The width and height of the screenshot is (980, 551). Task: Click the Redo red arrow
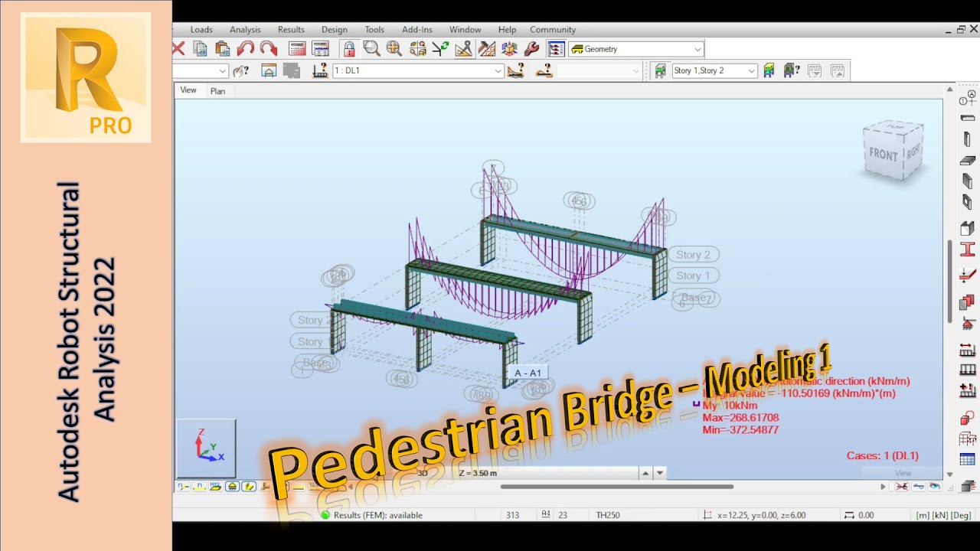(268, 49)
